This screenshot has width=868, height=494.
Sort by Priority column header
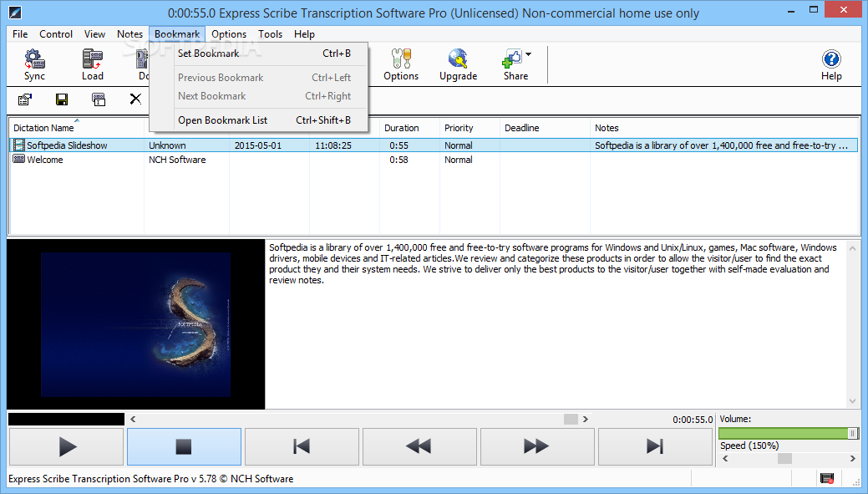[470, 128]
